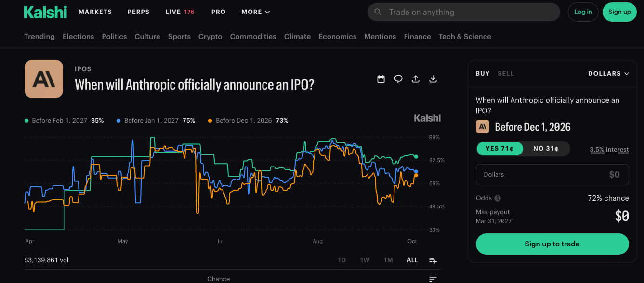
Task: Click the $3,139,861 vol text
Action: 46,260
